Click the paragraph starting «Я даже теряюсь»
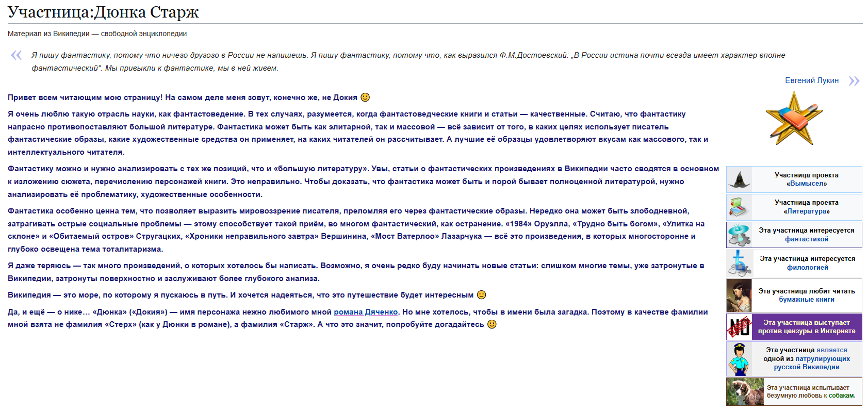Image resolution: width=868 pixels, height=411 pixels. point(356,272)
